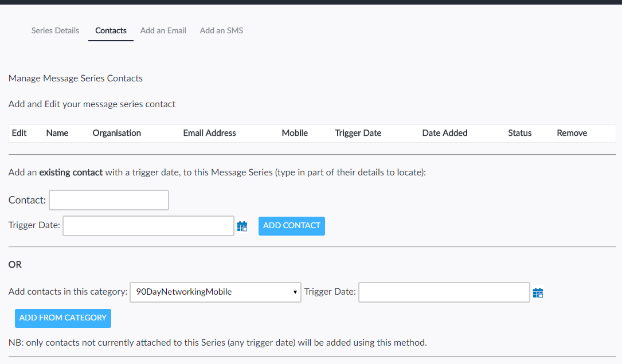Click the Status column header

click(x=519, y=133)
